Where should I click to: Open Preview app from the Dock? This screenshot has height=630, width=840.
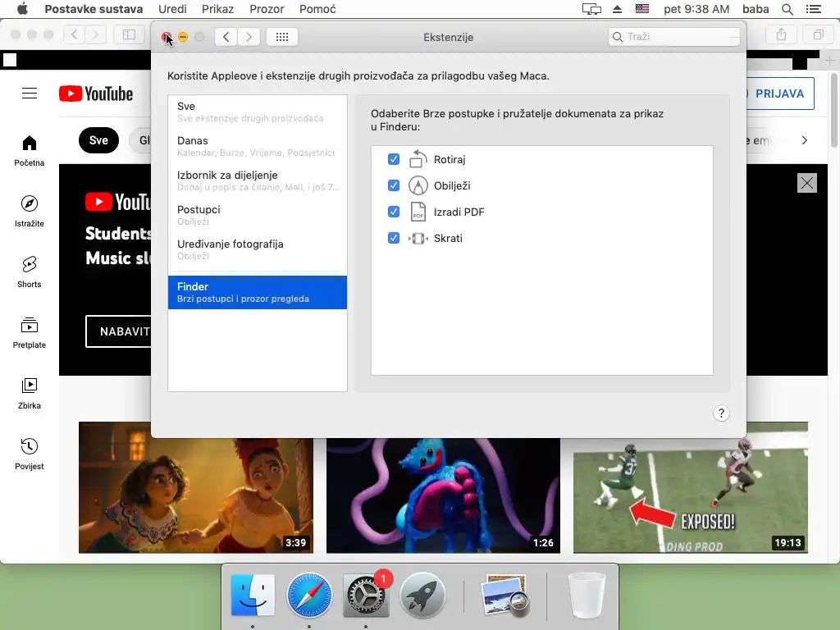coord(504,596)
